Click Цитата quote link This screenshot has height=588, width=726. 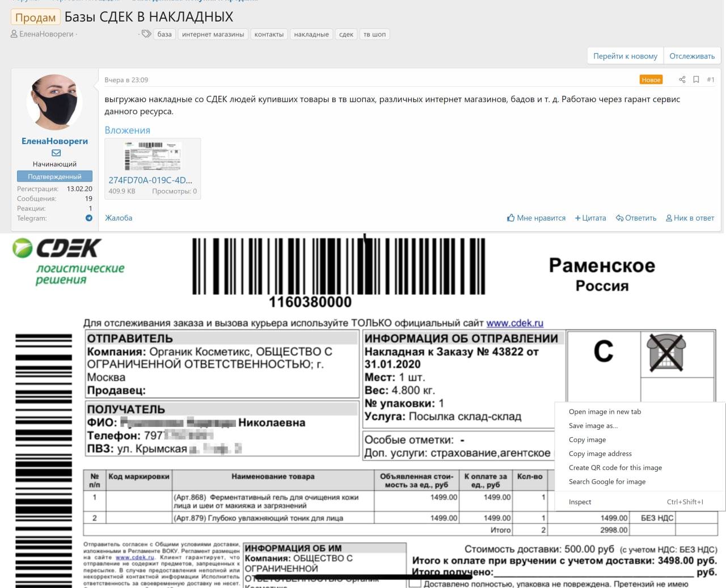coord(590,218)
